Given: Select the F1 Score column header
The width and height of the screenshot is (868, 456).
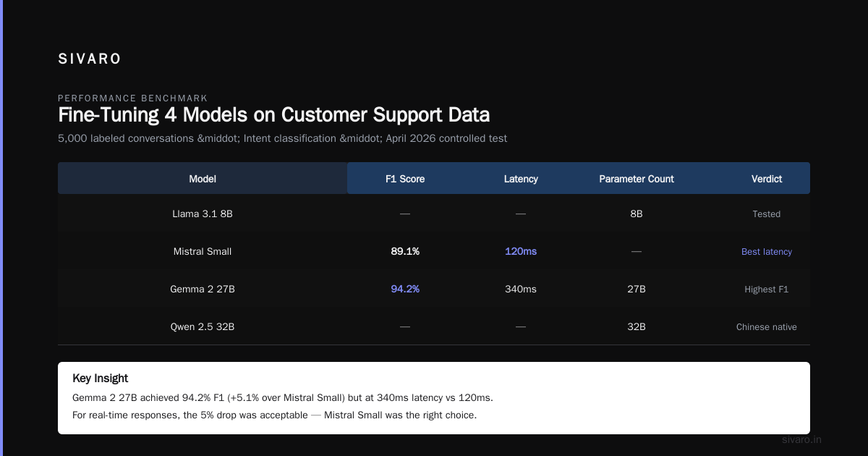Looking at the screenshot, I should click(x=405, y=178).
